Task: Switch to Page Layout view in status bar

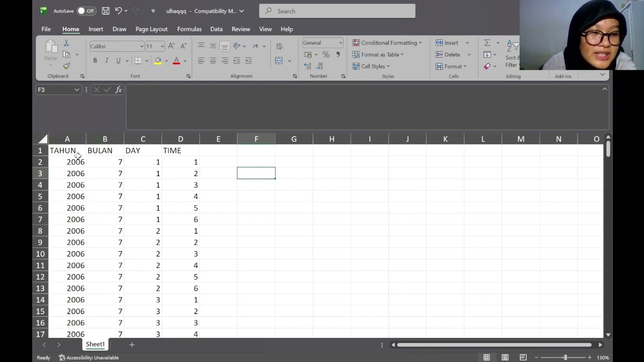Action: 505,357
